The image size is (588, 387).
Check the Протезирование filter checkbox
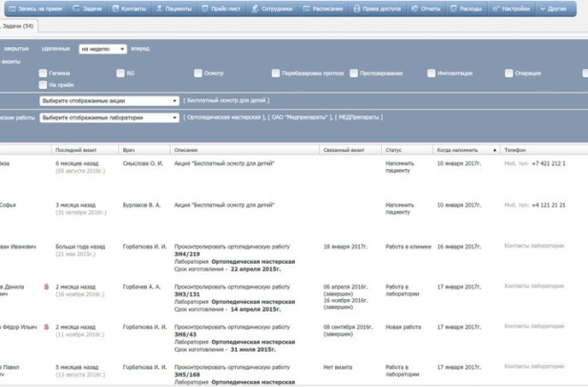[353, 73]
